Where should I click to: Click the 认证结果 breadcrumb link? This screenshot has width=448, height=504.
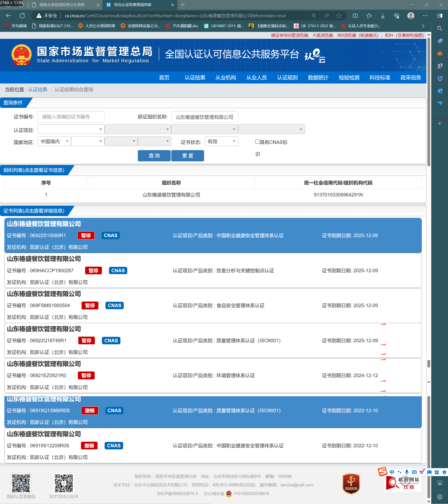click(38, 90)
